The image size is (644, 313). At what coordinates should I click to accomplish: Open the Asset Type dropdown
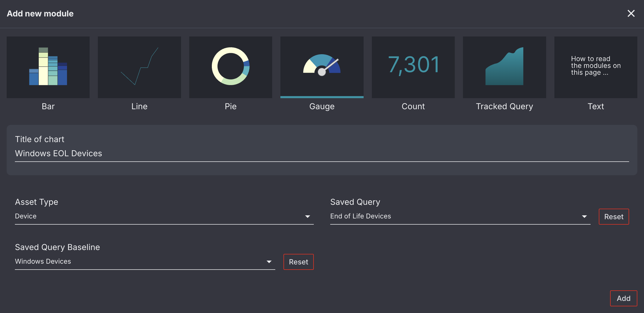(307, 216)
